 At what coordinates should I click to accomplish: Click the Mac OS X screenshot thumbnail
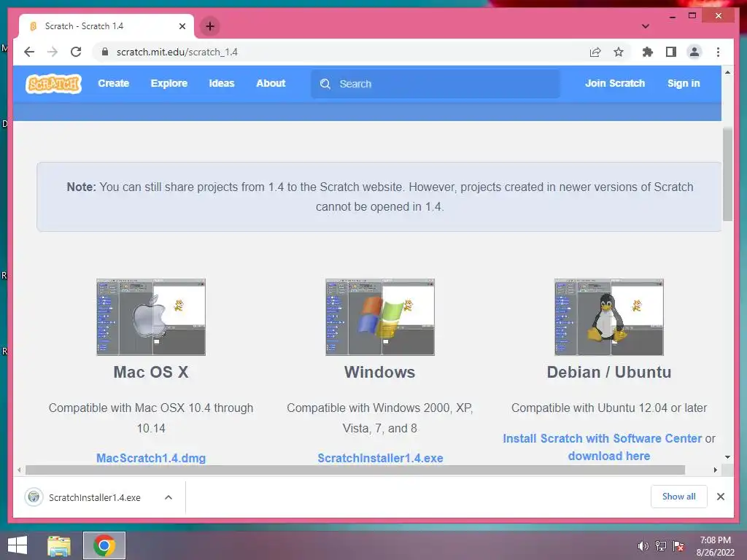(x=151, y=317)
